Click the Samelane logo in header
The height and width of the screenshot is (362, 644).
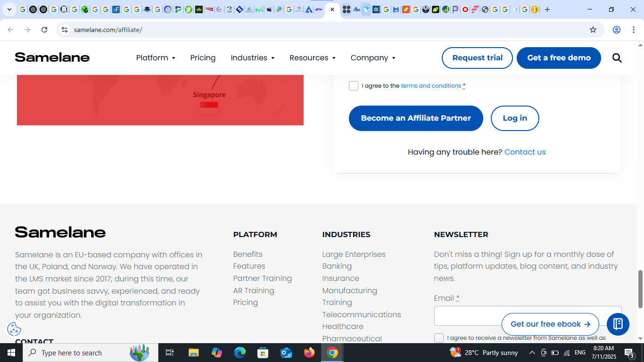(x=52, y=58)
